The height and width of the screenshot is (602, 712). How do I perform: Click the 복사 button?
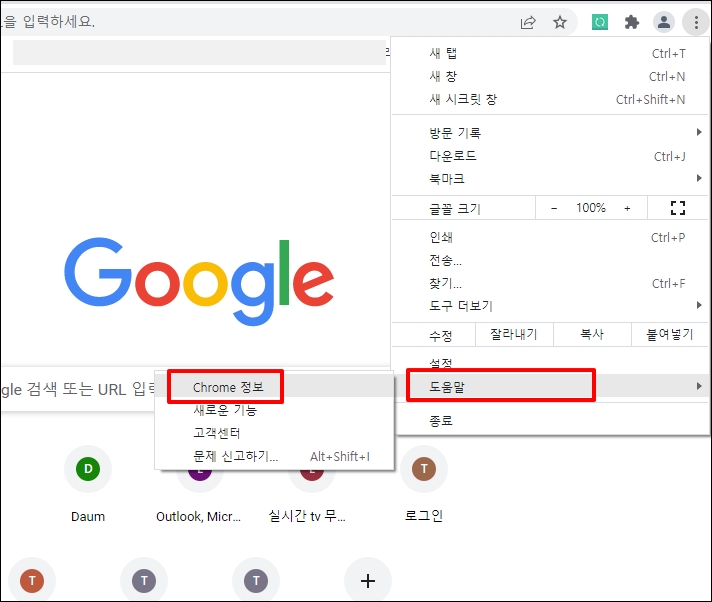(592, 335)
